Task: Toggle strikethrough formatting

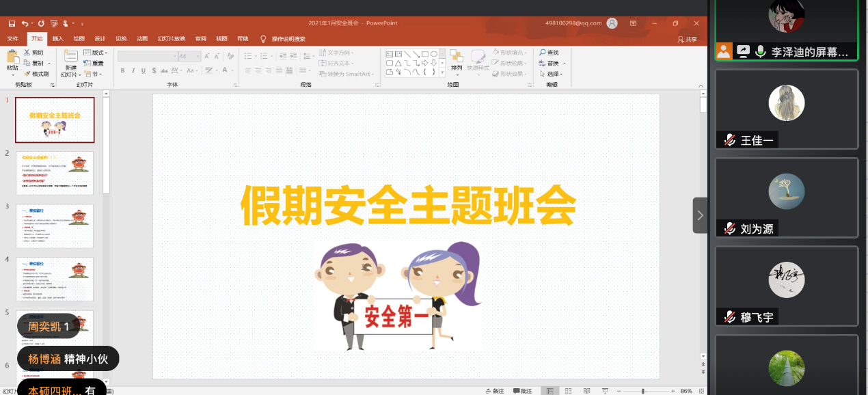Action: [165, 70]
